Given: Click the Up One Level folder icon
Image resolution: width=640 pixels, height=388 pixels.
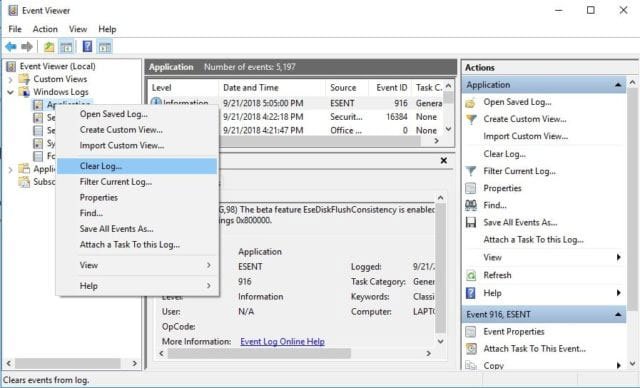Looking at the screenshot, I should click(49, 47).
